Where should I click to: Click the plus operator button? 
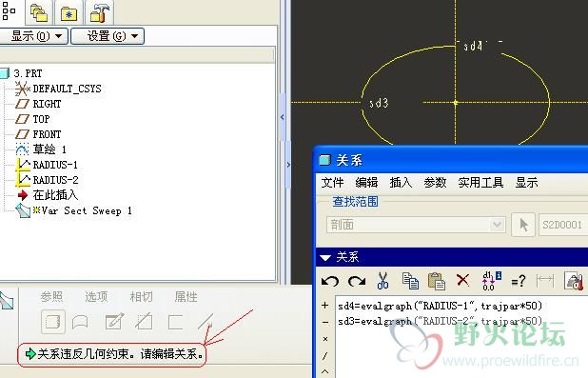click(x=325, y=306)
